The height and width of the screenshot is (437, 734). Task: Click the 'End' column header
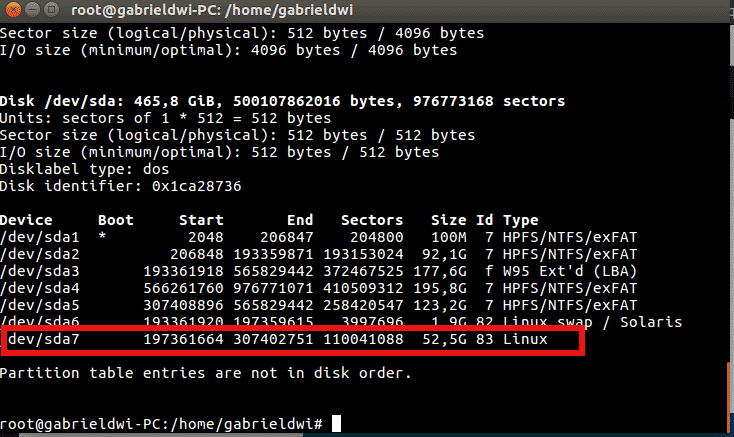point(300,220)
